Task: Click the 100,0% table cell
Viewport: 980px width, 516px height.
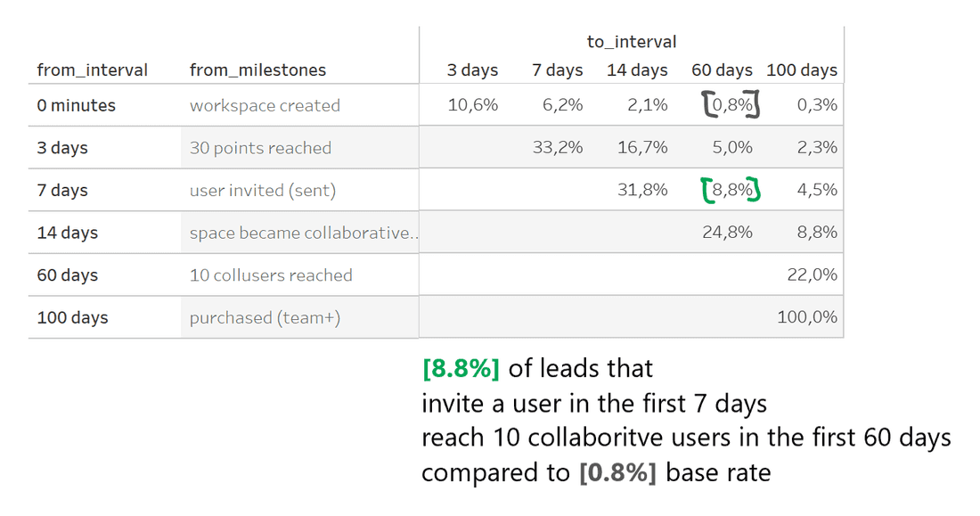Action: tap(807, 318)
